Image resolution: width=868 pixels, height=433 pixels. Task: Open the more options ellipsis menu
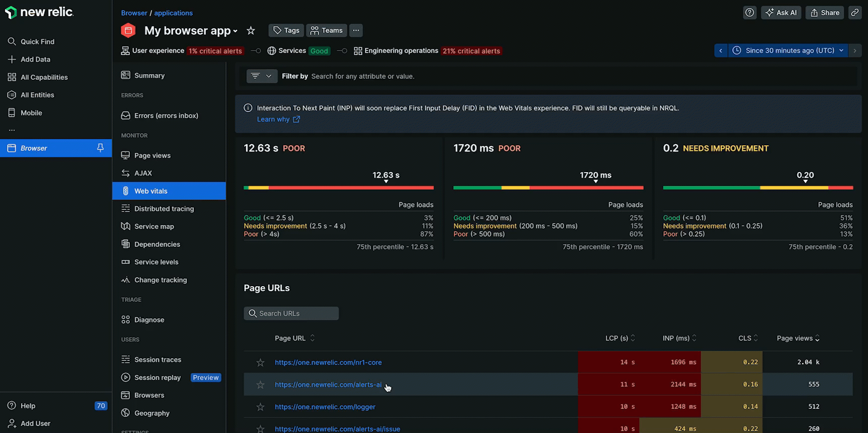point(356,30)
